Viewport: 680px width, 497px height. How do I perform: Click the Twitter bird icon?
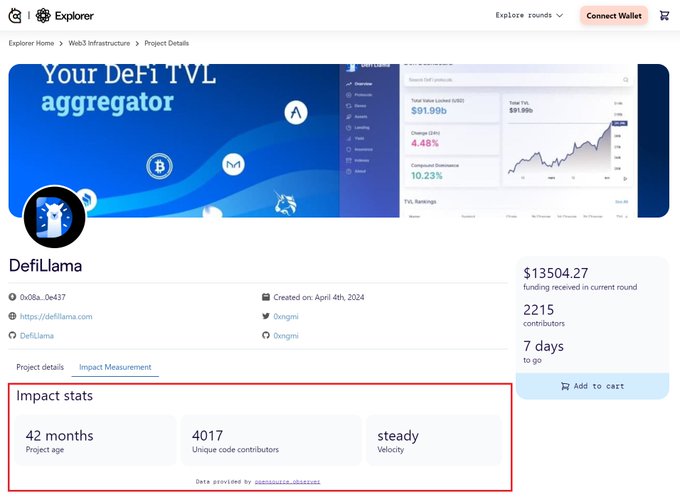click(266, 316)
